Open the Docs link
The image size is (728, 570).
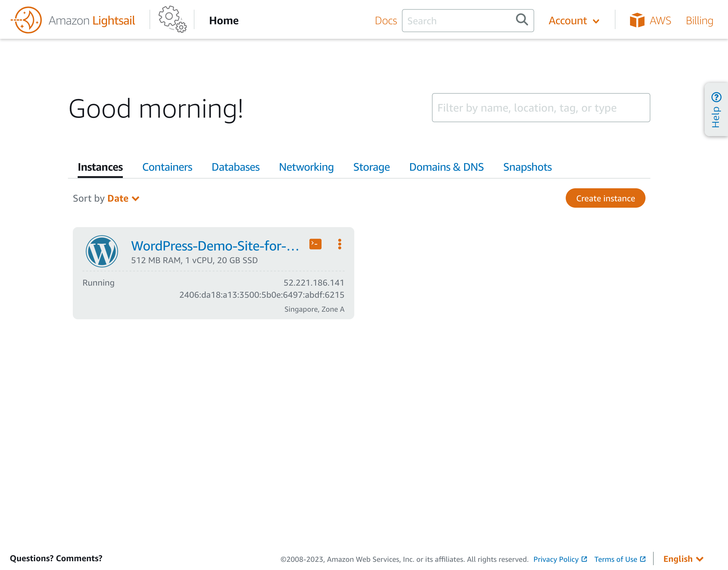point(386,20)
